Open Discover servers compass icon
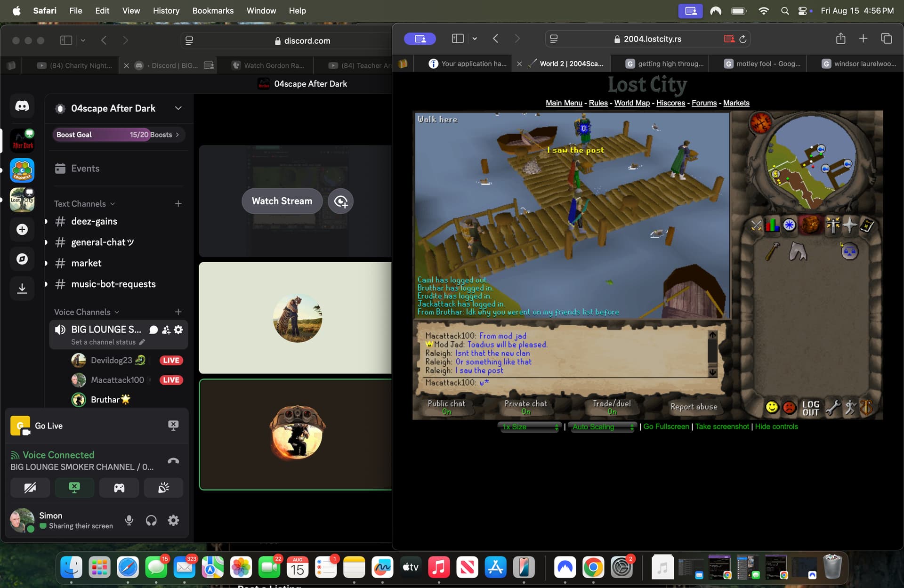The width and height of the screenshot is (904, 588). coord(22,259)
